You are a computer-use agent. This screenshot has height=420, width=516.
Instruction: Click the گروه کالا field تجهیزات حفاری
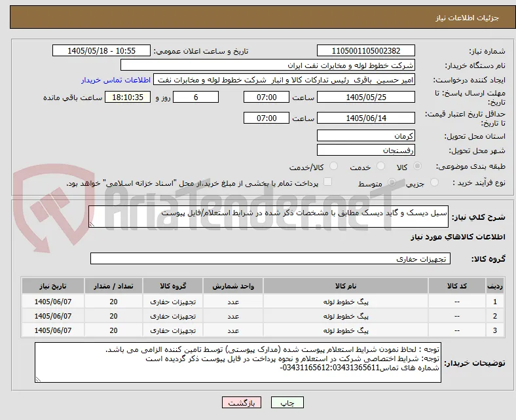[270, 258]
